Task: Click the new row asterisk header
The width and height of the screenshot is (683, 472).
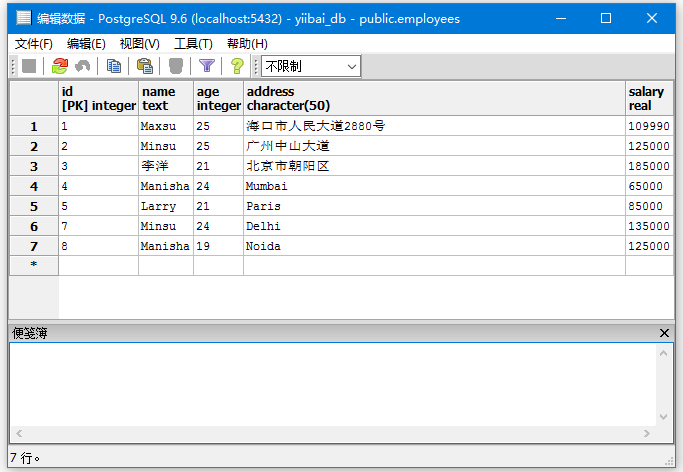Action: (34, 265)
